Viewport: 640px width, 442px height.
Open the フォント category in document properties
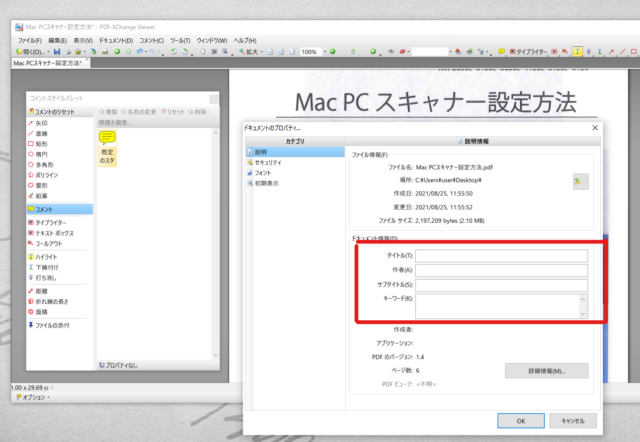(x=265, y=173)
